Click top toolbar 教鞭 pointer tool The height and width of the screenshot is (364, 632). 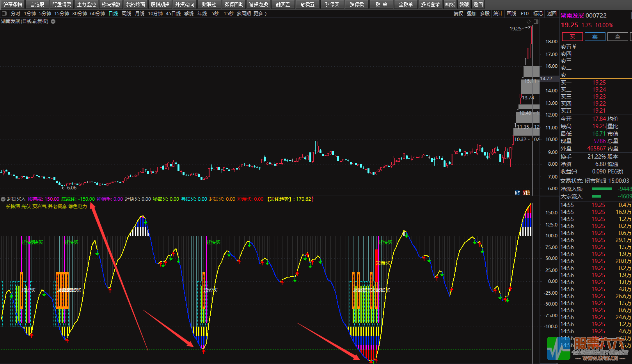pyautogui.click(x=464, y=4)
